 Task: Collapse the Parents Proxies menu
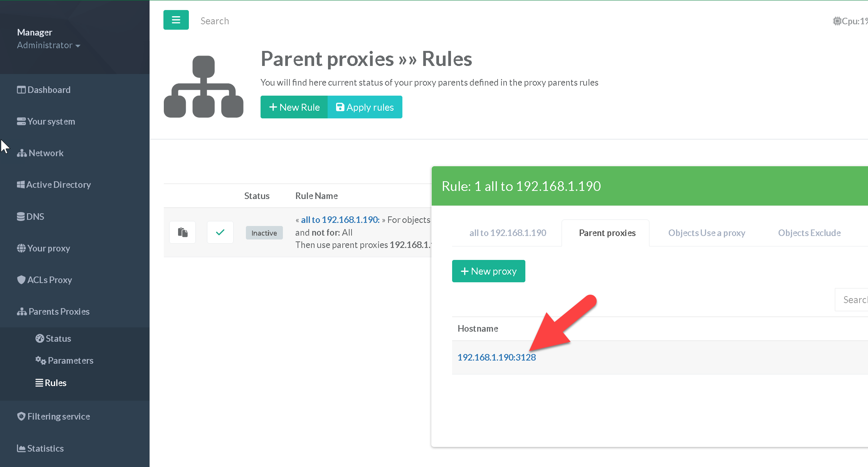point(53,312)
